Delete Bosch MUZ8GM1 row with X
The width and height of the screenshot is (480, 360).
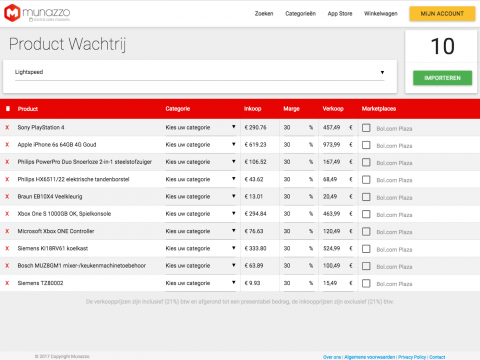click(x=7, y=266)
